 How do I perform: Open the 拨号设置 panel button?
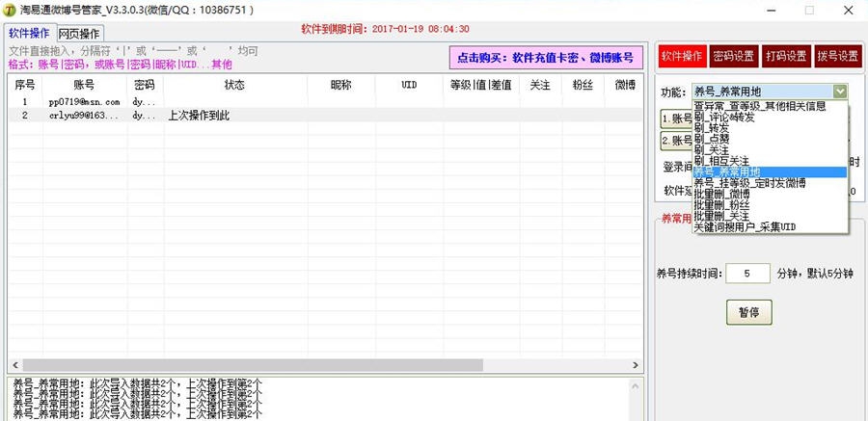pos(837,56)
